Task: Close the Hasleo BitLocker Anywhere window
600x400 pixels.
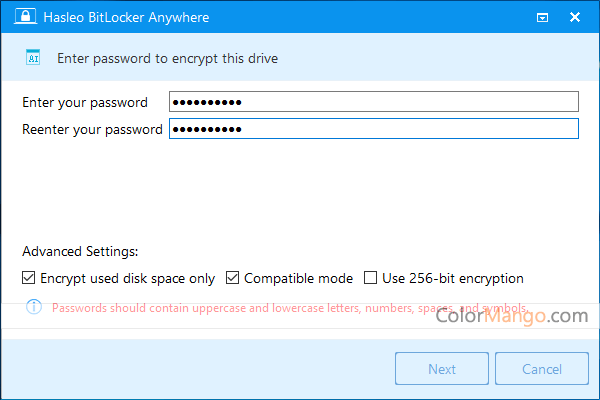Action: (x=576, y=17)
